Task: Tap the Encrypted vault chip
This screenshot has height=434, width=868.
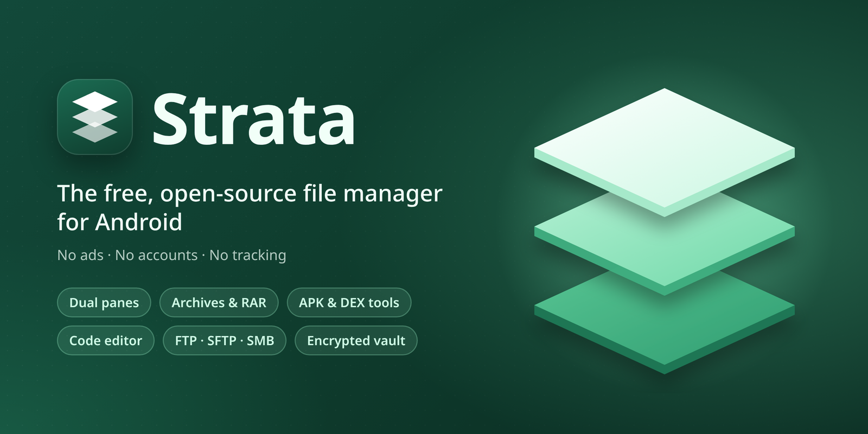Action: [x=356, y=341]
